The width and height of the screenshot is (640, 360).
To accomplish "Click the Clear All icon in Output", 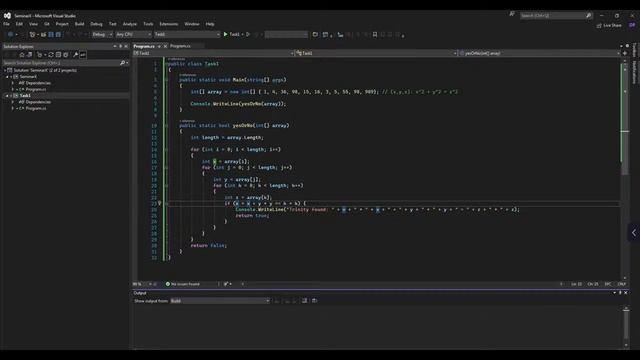I will [x=304, y=301].
